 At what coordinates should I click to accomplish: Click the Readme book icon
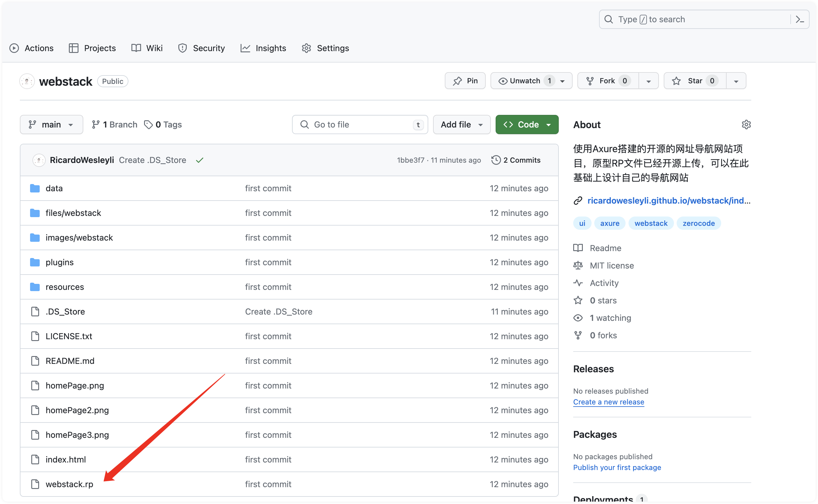click(578, 248)
